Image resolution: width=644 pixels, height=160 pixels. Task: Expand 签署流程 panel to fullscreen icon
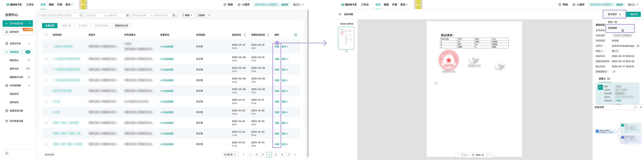[635, 107]
